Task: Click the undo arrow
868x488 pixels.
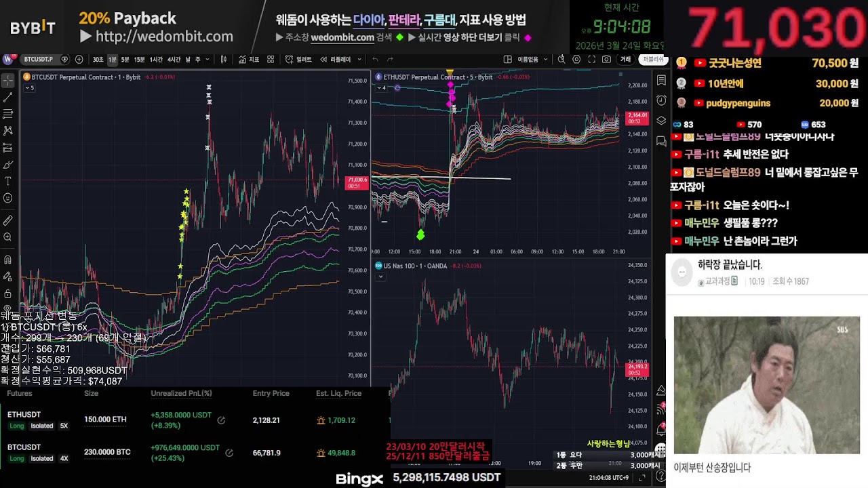Action: (x=375, y=59)
